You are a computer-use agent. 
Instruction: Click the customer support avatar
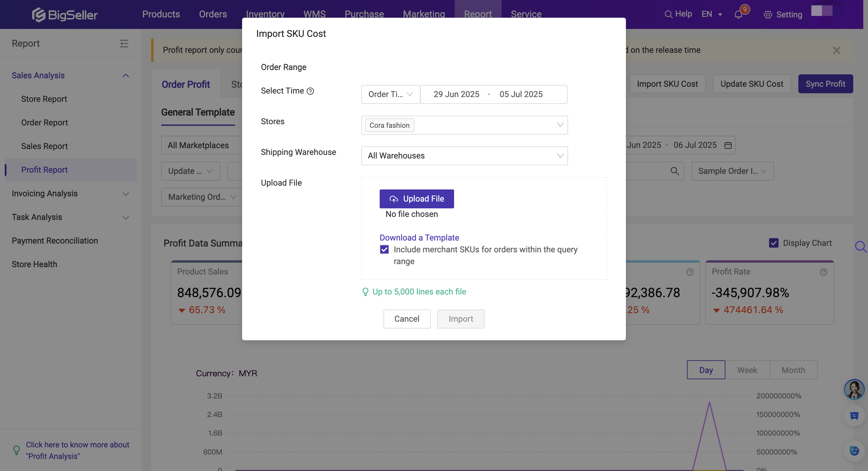point(854,389)
